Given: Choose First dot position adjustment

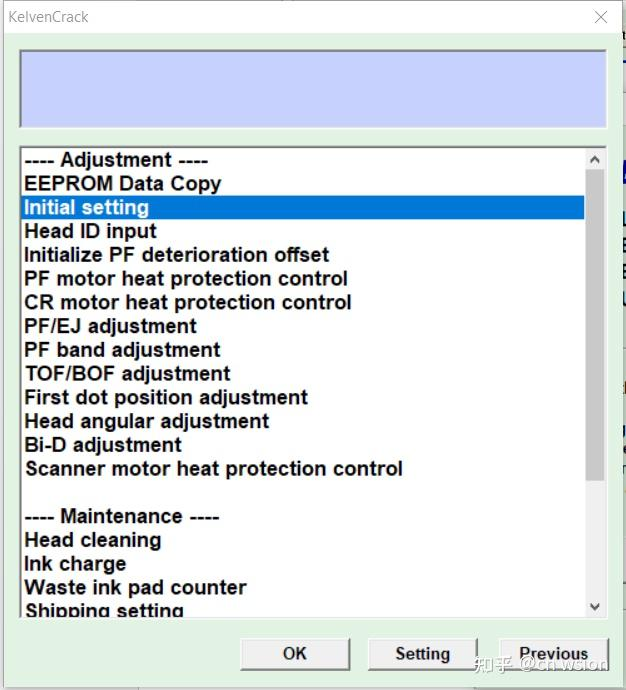Looking at the screenshot, I should coord(165,397).
